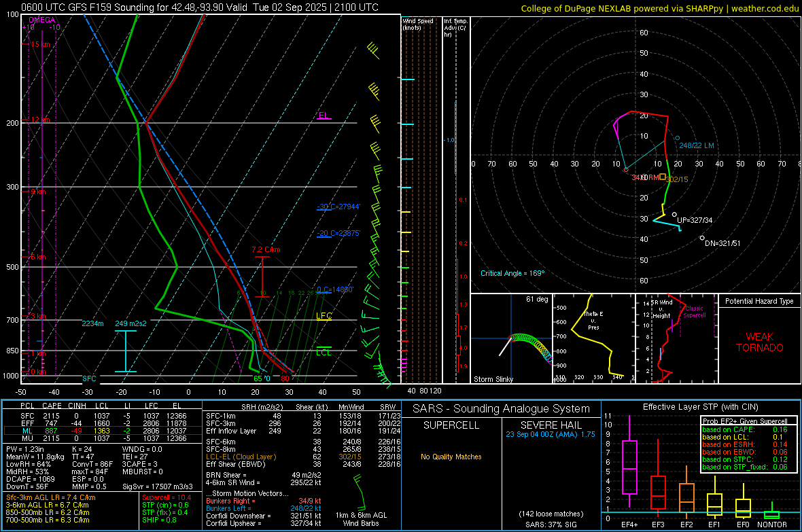802x532 pixels.
Task: Click the LCL-EL (Cloud Layer) row
Action: (303, 457)
